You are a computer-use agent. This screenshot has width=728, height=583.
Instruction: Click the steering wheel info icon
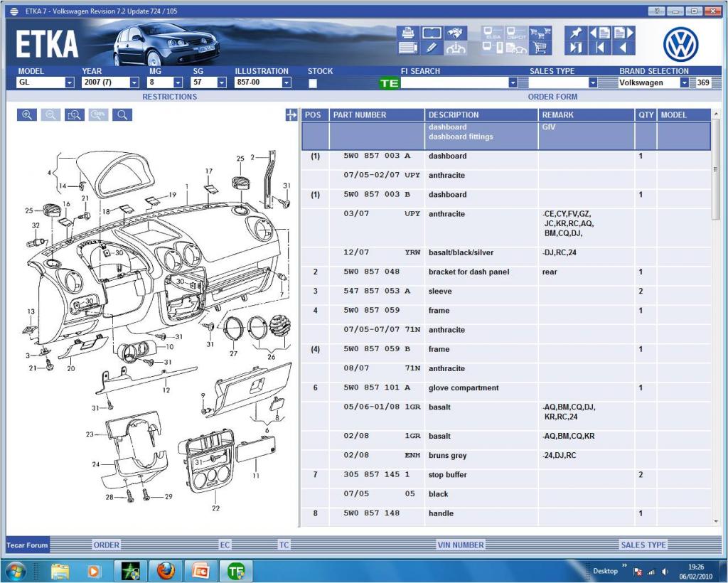456,48
